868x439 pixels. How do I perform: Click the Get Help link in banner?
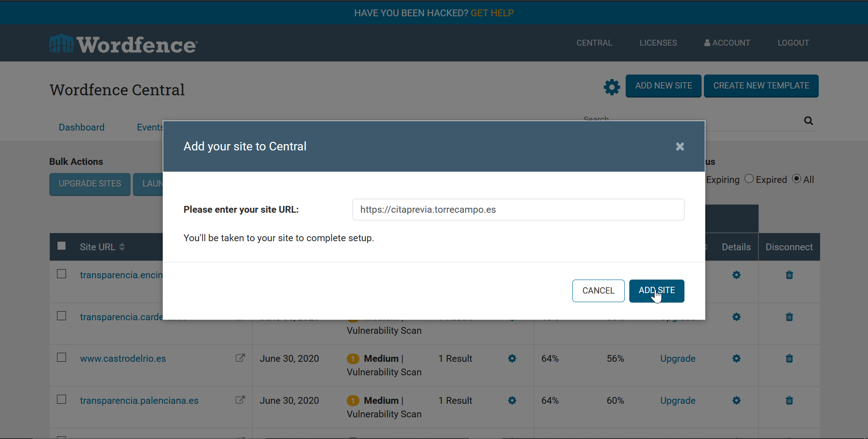[x=492, y=13]
